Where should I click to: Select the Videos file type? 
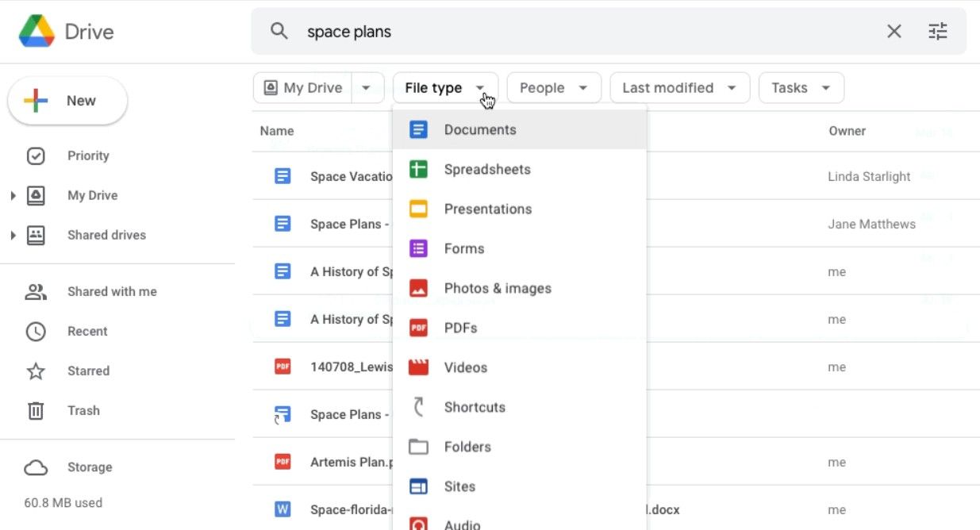coord(465,367)
